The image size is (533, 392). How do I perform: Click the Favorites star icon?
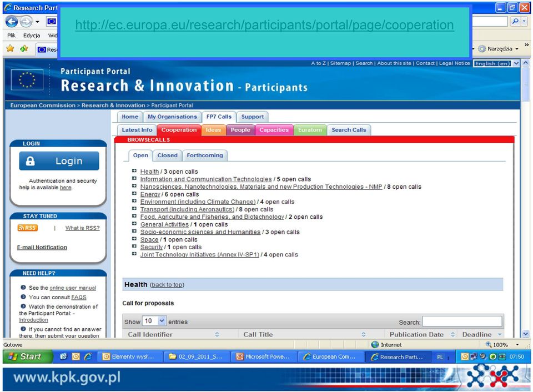click(10, 49)
